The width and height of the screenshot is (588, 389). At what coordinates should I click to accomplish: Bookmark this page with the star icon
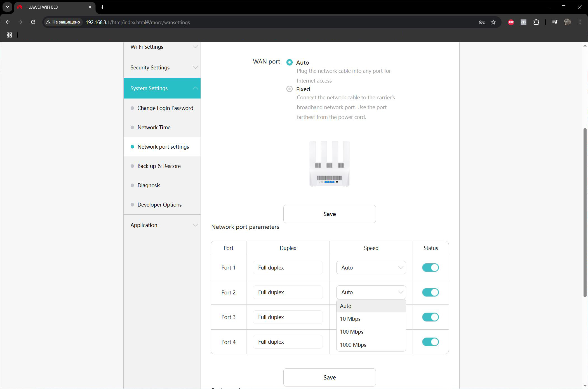click(x=493, y=22)
